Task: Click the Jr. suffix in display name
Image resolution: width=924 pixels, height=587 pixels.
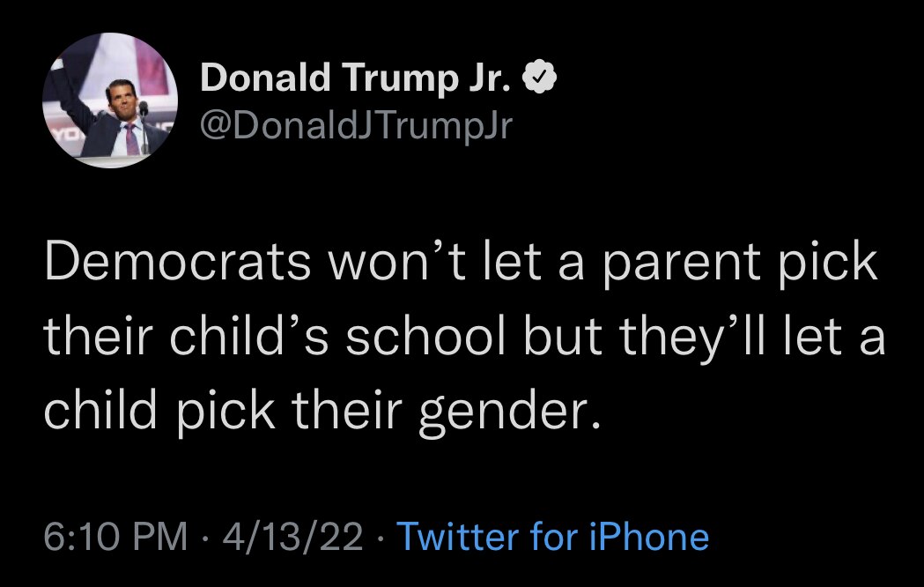Action: [x=489, y=81]
